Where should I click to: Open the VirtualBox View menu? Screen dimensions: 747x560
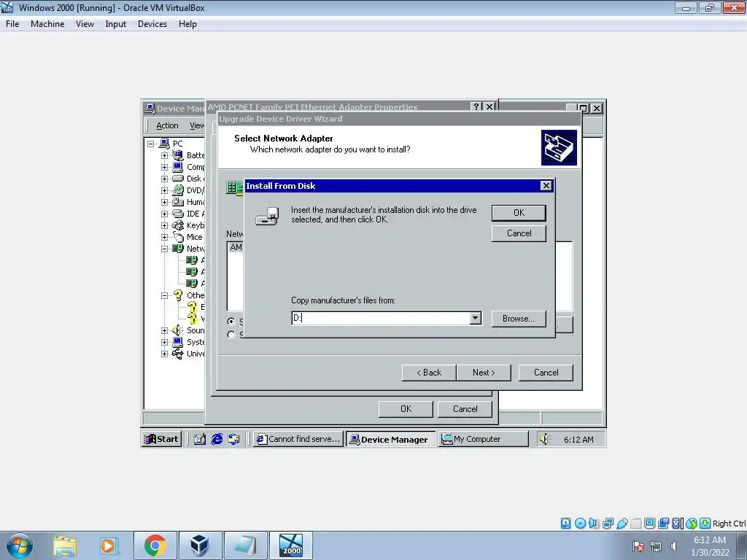pos(85,24)
